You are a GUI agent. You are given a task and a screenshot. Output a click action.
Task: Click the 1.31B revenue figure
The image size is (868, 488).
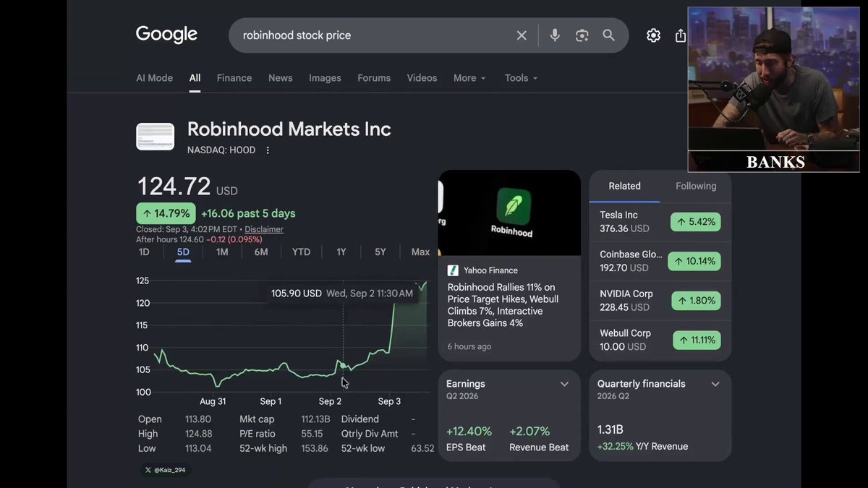coord(610,430)
